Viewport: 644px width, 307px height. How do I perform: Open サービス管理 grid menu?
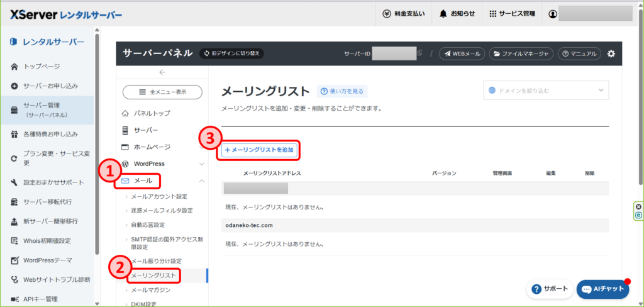point(511,13)
